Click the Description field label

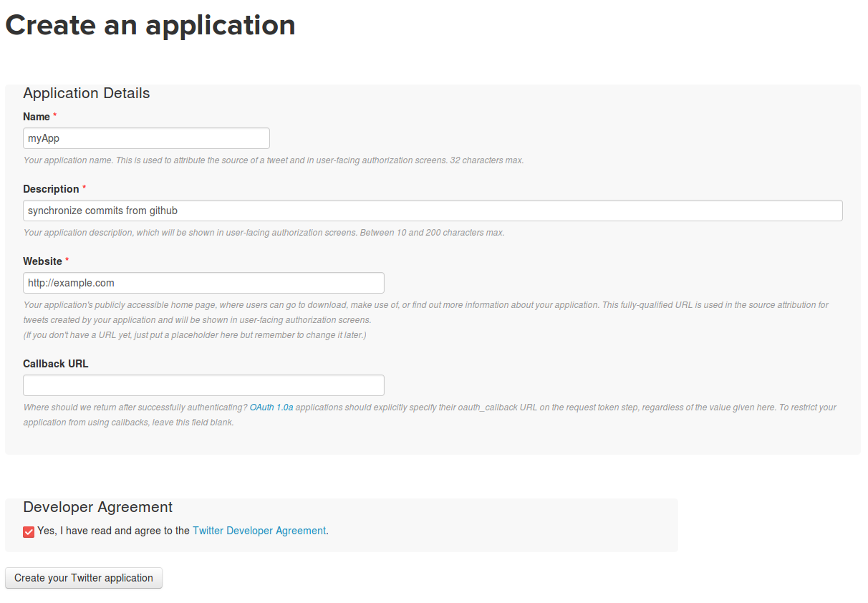click(x=51, y=189)
